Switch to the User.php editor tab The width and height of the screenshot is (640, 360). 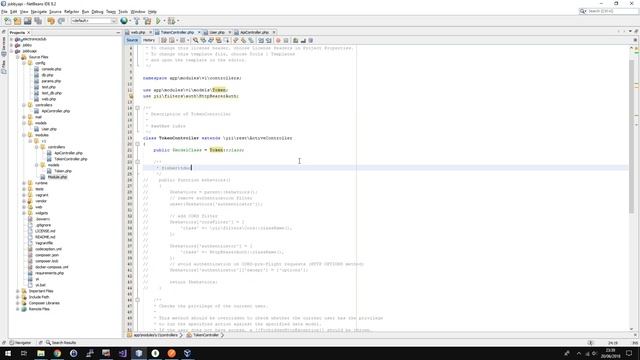pos(217,32)
